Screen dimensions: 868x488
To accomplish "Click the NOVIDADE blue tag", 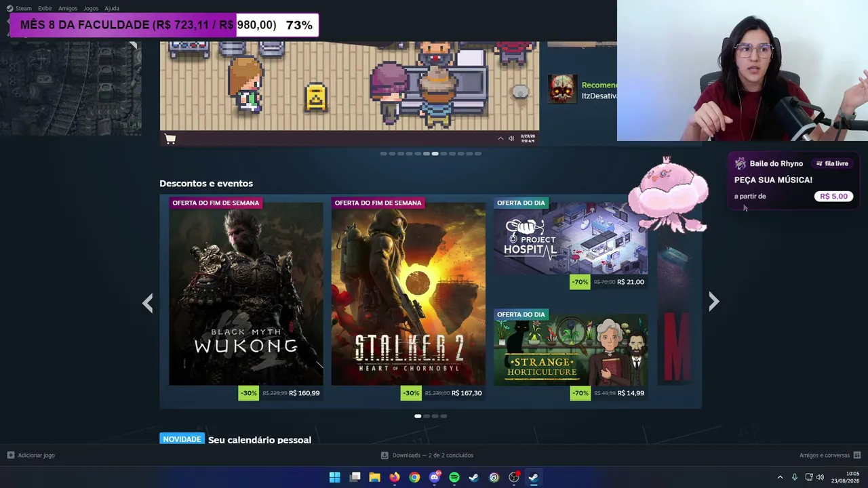I will pos(182,439).
